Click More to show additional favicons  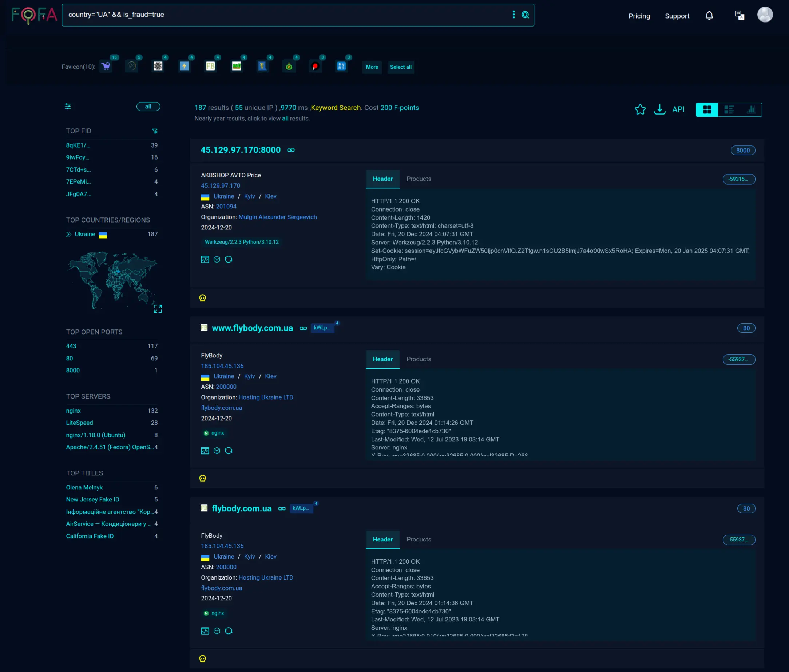pyautogui.click(x=372, y=67)
